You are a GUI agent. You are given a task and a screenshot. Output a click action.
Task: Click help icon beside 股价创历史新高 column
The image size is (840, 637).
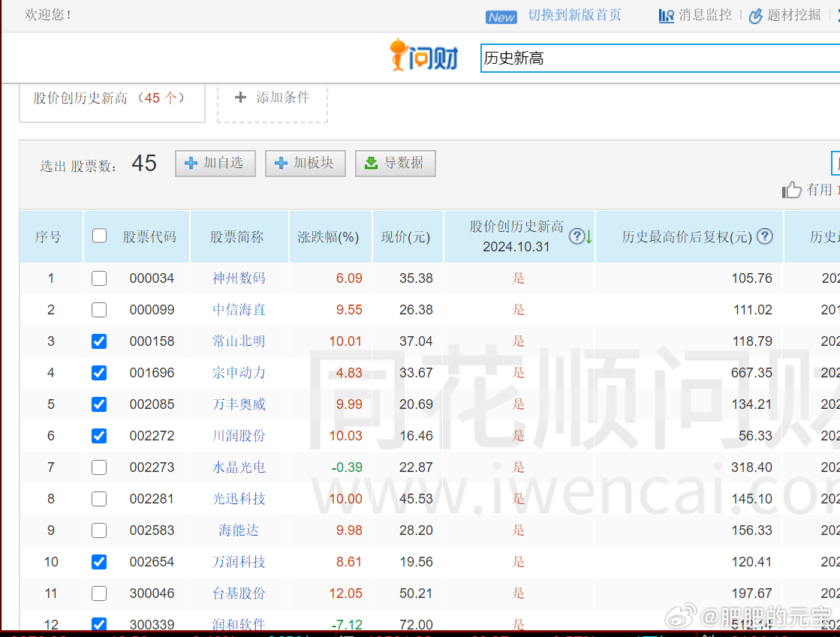[576, 236]
